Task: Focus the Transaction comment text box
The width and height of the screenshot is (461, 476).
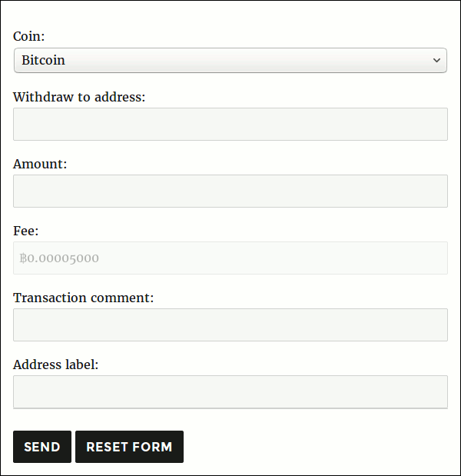Action: click(x=230, y=325)
